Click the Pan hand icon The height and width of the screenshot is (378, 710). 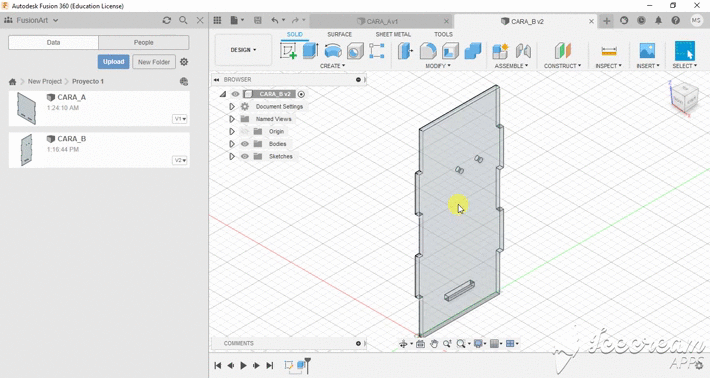pyautogui.click(x=434, y=344)
